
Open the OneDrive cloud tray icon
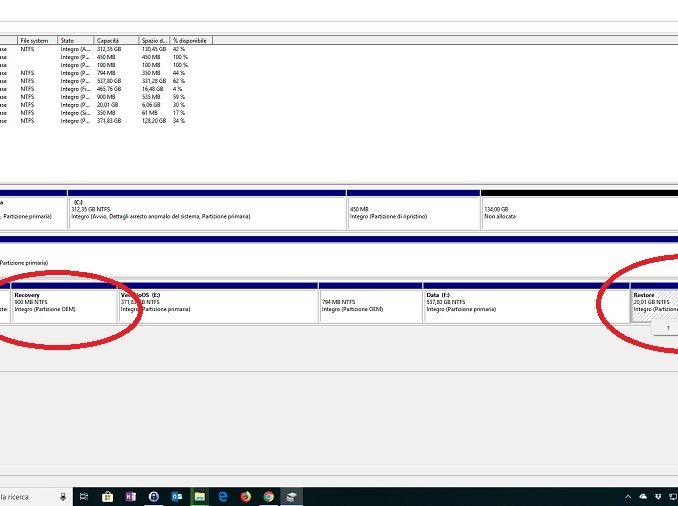643,496
